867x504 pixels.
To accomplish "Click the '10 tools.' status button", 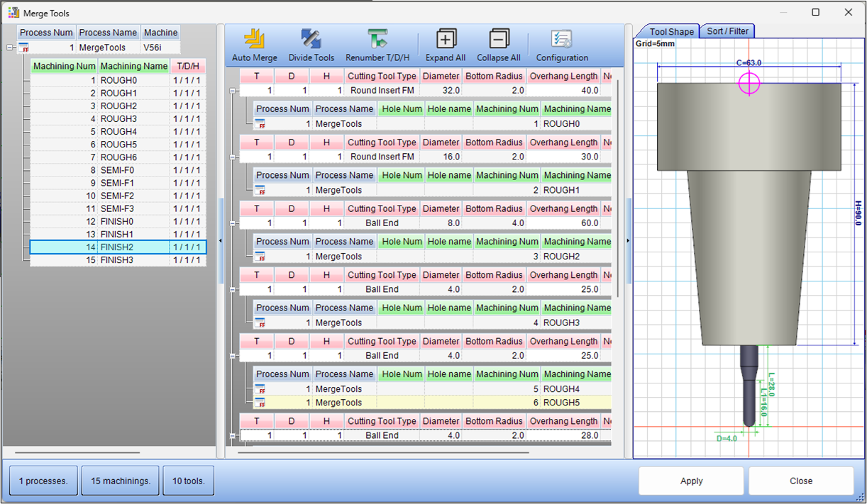I will tap(188, 481).
